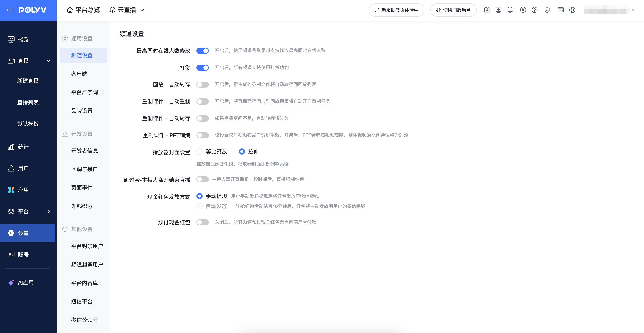Disable 最高同时在线人数修改 toggle
This screenshot has height=333, width=644.
(x=202, y=51)
